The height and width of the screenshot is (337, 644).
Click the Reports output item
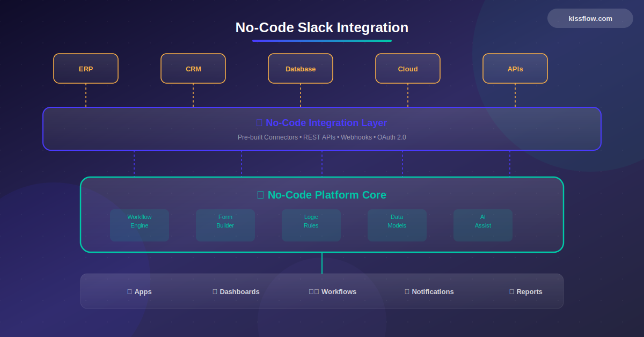click(x=526, y=292)
